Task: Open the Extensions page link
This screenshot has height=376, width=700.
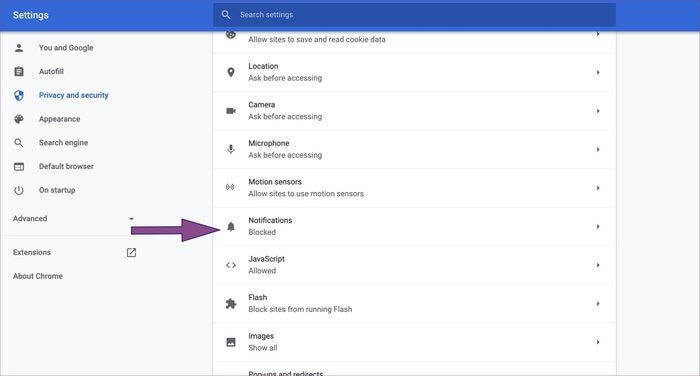Action: tap(32, 252)
